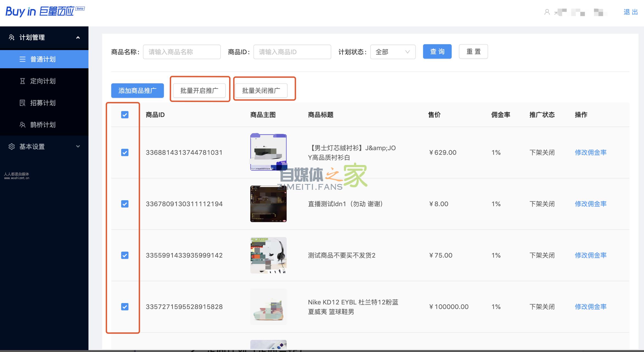This screenshot has width=644, height=352.
Task: Click the headset product thumbnail
Action: click(268, 255)
